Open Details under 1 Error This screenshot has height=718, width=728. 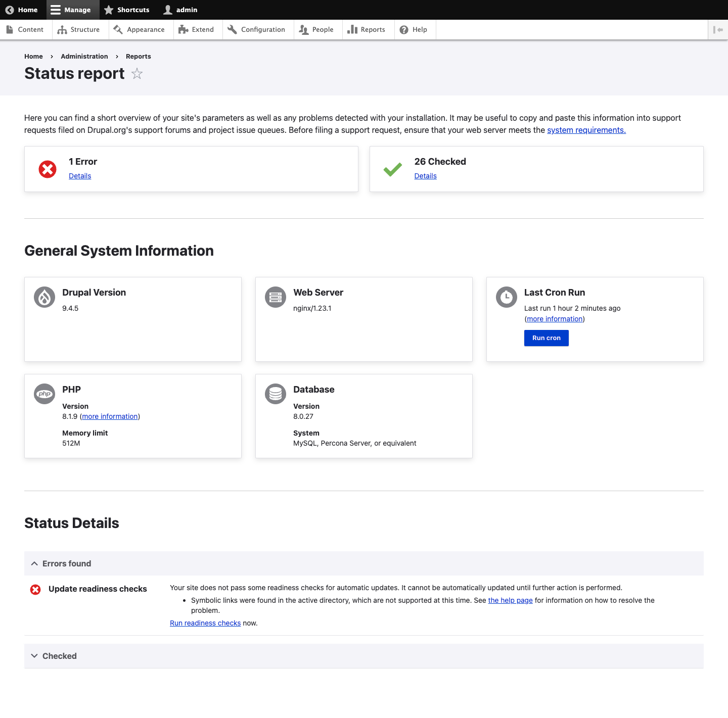coord(80,176)
